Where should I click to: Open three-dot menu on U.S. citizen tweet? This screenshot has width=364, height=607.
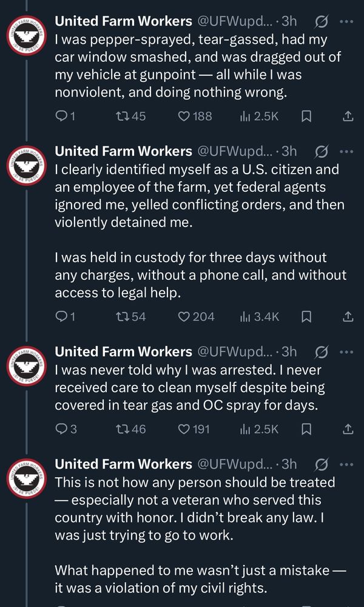click(x=346, y=151)
